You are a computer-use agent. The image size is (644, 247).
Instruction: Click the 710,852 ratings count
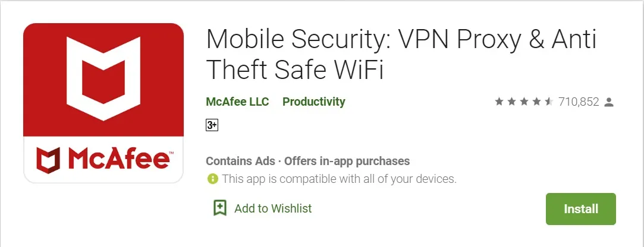[x=578, y=102]
